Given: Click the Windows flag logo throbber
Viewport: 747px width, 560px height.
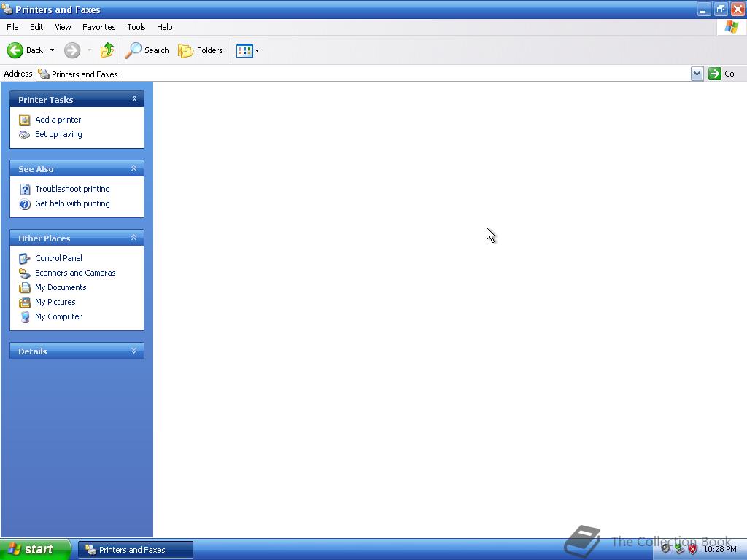Looking at the screenshot, I should [731, 27].
